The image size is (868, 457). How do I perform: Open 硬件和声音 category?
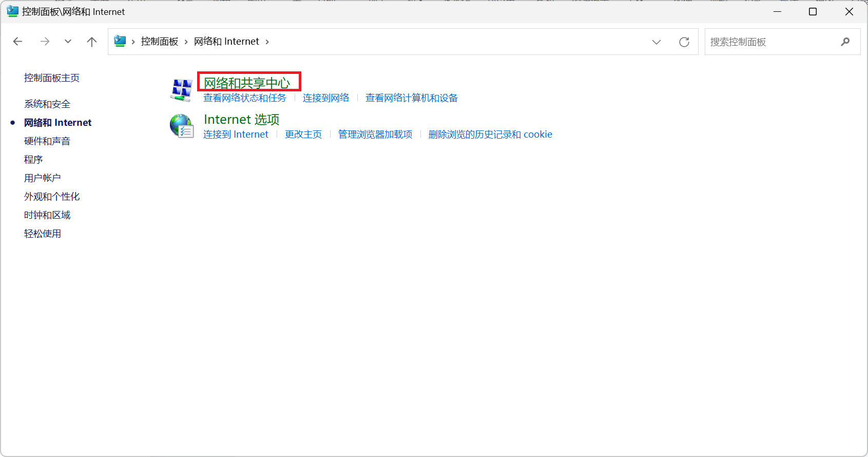(47, 141)
